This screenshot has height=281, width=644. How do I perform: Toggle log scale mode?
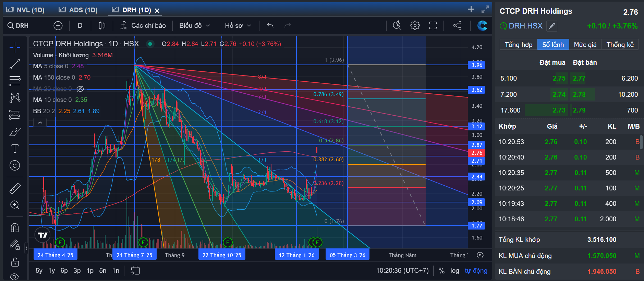(x=455, y=271)
